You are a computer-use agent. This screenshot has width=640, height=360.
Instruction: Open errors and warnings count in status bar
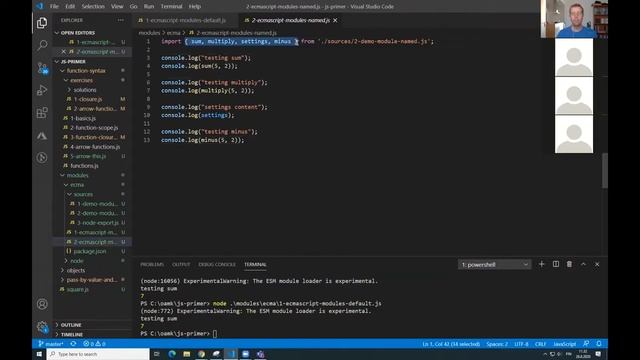coord(94,344)
